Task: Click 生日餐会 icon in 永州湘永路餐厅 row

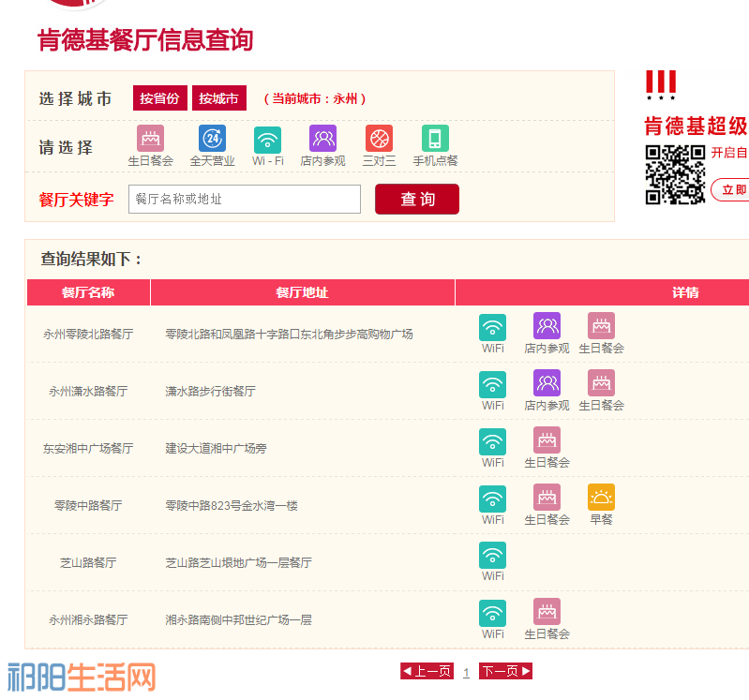Action: (x=547, y=612)
